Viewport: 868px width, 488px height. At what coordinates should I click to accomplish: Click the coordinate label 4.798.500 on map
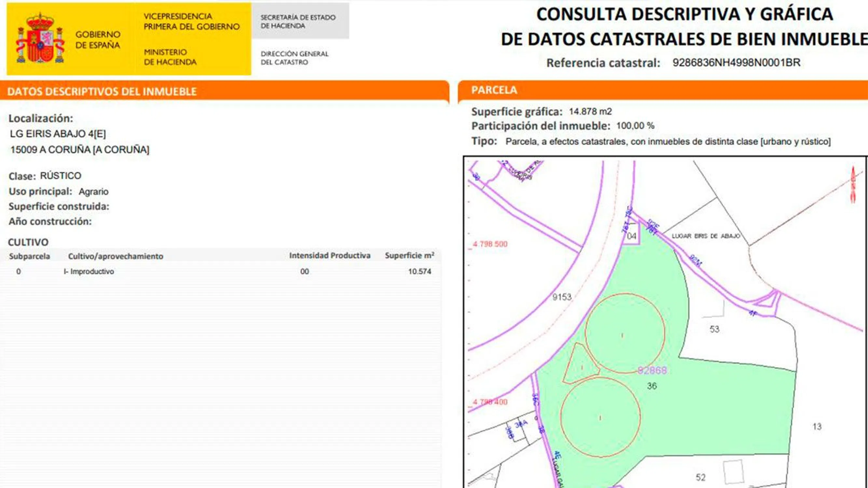490,244
